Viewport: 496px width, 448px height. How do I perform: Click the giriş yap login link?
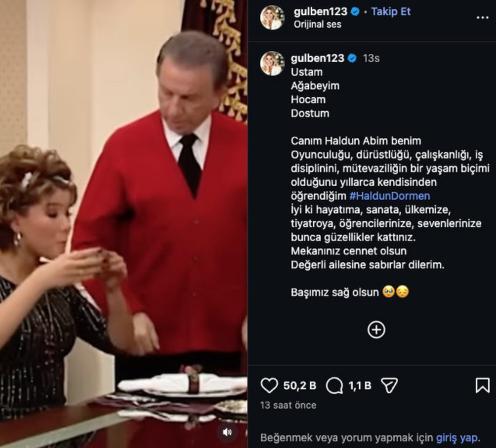[x=458, y=437]
